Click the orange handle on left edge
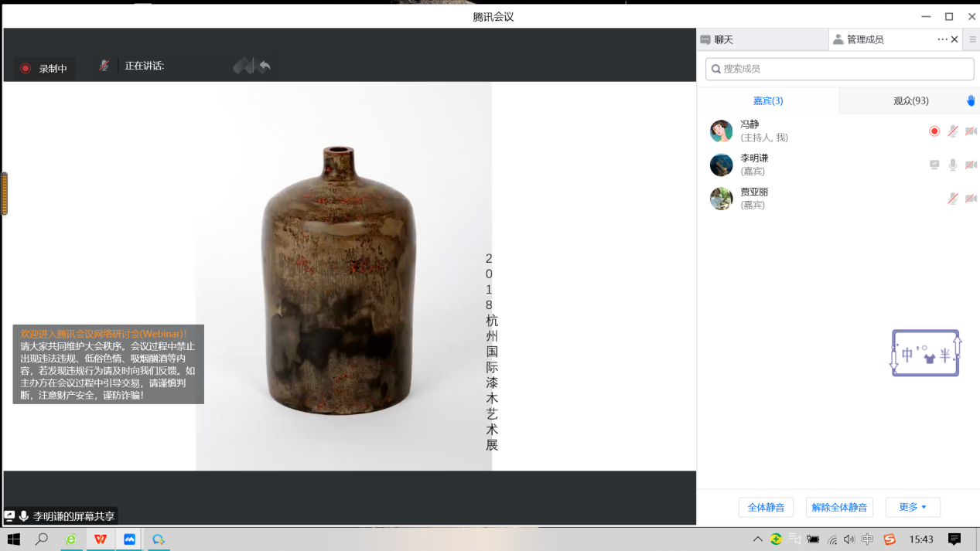 [5, 193]
